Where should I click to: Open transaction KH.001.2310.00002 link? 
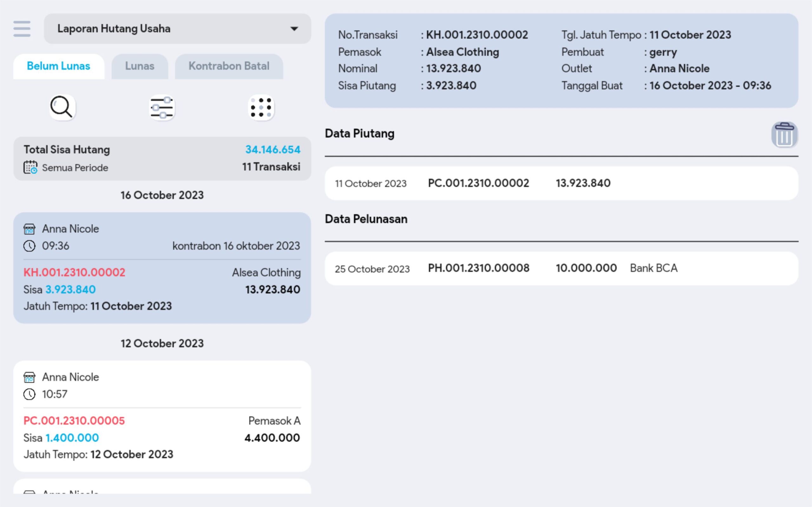click(74, 272)
